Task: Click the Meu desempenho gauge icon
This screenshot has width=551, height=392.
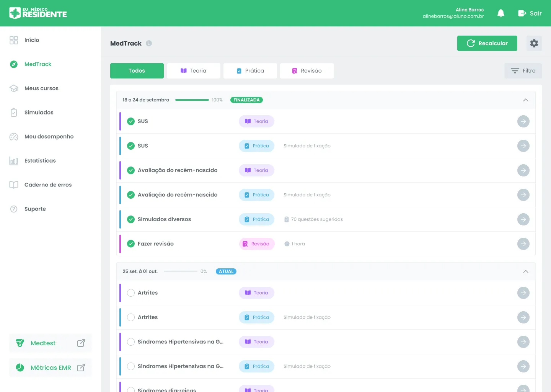Action: (14, 137)
